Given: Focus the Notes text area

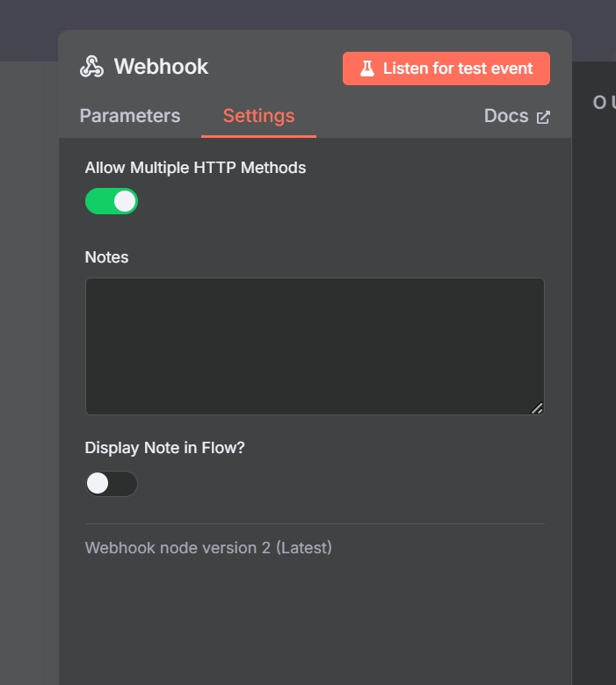Looking at the screenshot, I should point(315,346).
